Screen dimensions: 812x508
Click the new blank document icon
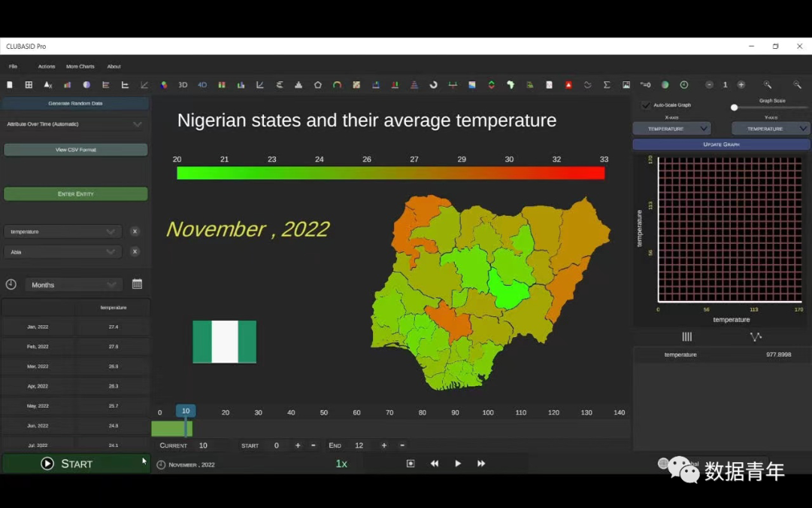[9, 84]
